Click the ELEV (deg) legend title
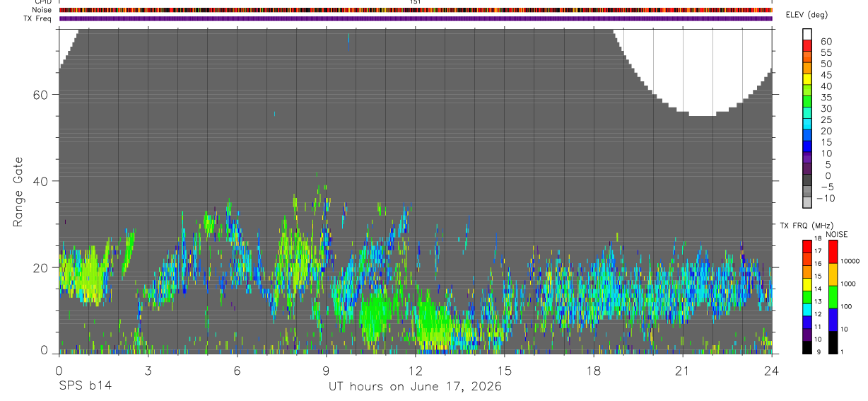Screen dimensions: 868x401 [x=808, y=15]
